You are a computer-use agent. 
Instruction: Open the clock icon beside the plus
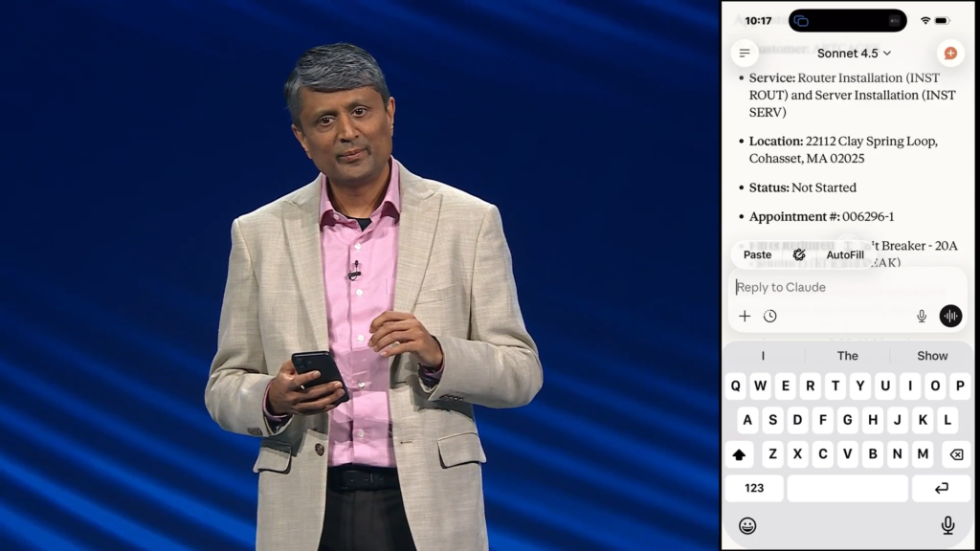pyautogui.click(x=769, y=316)
